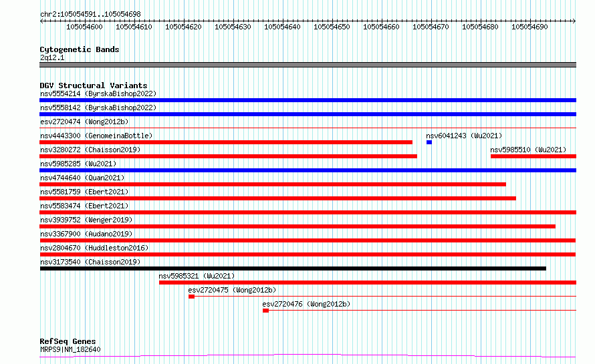Select the black bar under nsv3173540
This screenshot has width=595, height=364.
[293, 268]
